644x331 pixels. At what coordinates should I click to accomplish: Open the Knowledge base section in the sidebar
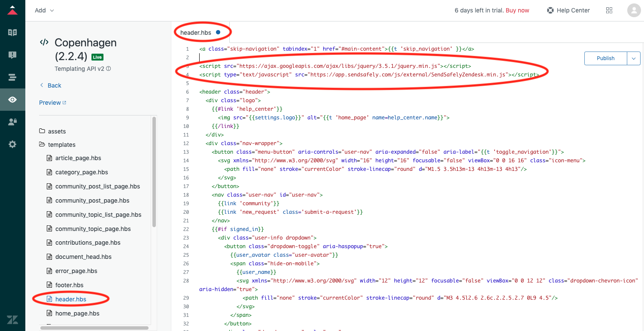[x=12, y=32]
